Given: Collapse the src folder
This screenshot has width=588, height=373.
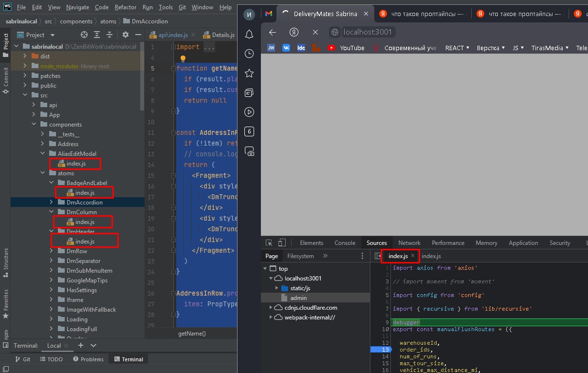Looking at the screenshot, I should [25, 95].
